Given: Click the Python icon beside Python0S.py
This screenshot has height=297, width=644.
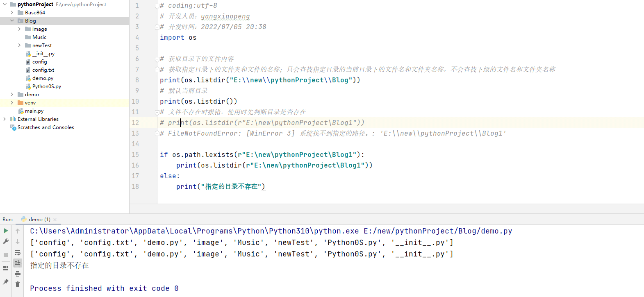Looking at the screenshot, I should coord(28,86).
